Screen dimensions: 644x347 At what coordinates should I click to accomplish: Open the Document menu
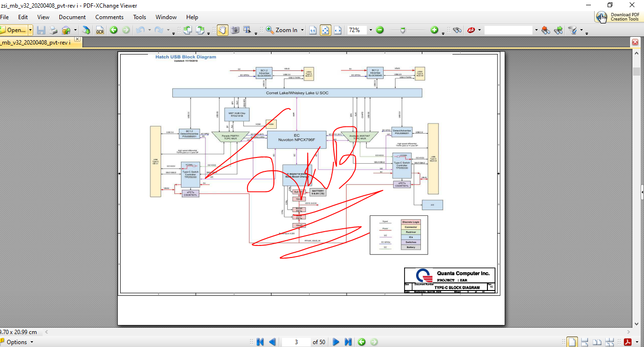point(72,17)
